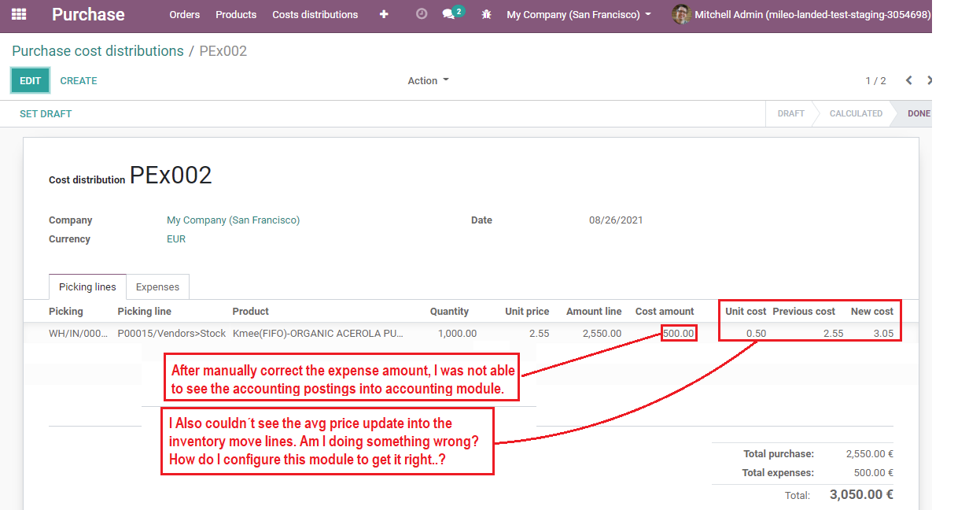Open the Action dropdown
980x510 pixels.
click(428, 80)
